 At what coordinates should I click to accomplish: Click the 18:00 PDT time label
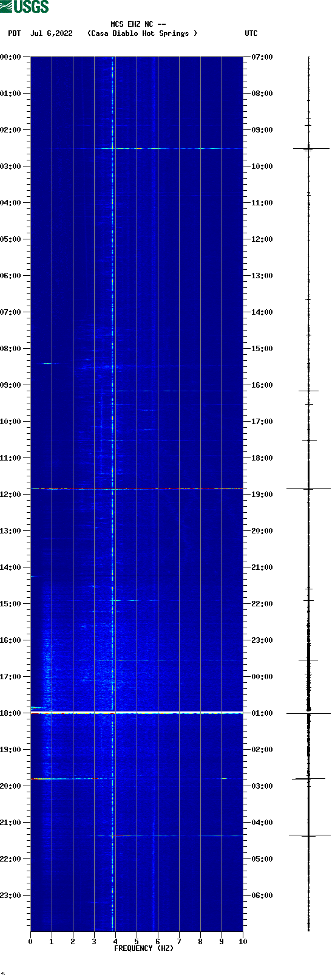(10, 713)
